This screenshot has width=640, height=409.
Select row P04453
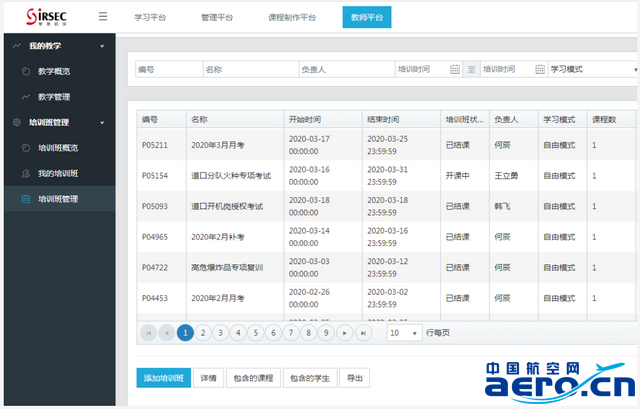[x=386, y=298]
